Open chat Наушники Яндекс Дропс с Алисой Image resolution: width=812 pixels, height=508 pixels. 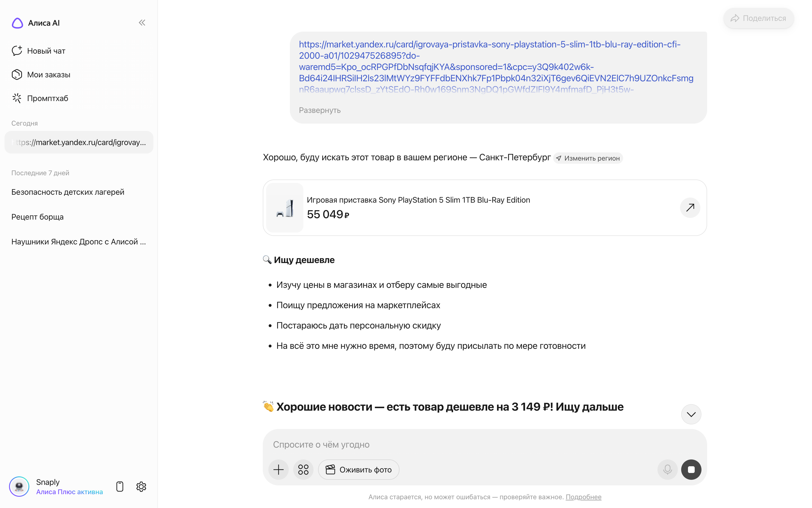78,242
